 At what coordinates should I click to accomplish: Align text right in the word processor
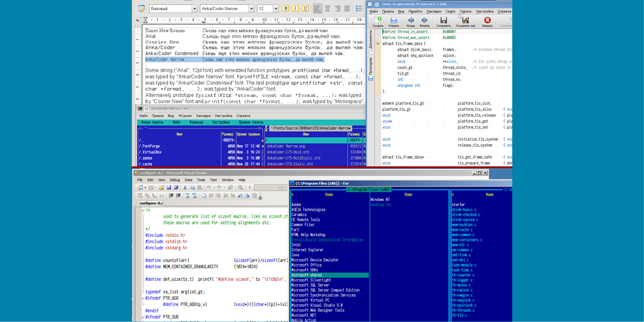click(x=337, y=9)
